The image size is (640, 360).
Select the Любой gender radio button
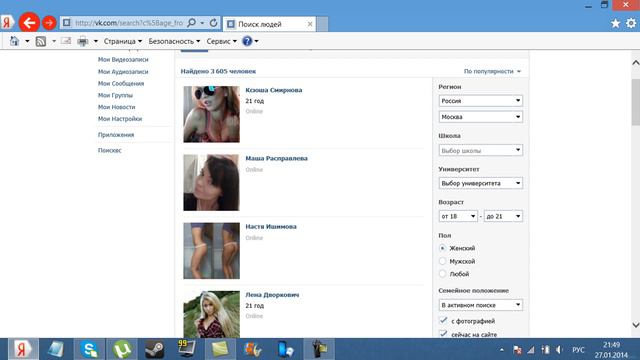tap(442, 274)
